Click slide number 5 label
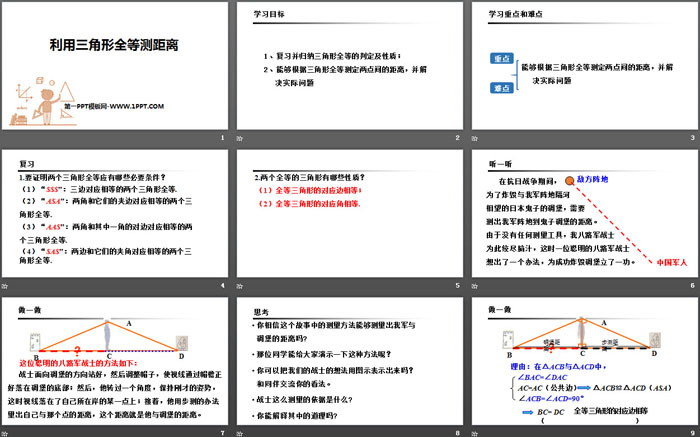Viewport: 700px width, 437px height. [x=457, y=286]
